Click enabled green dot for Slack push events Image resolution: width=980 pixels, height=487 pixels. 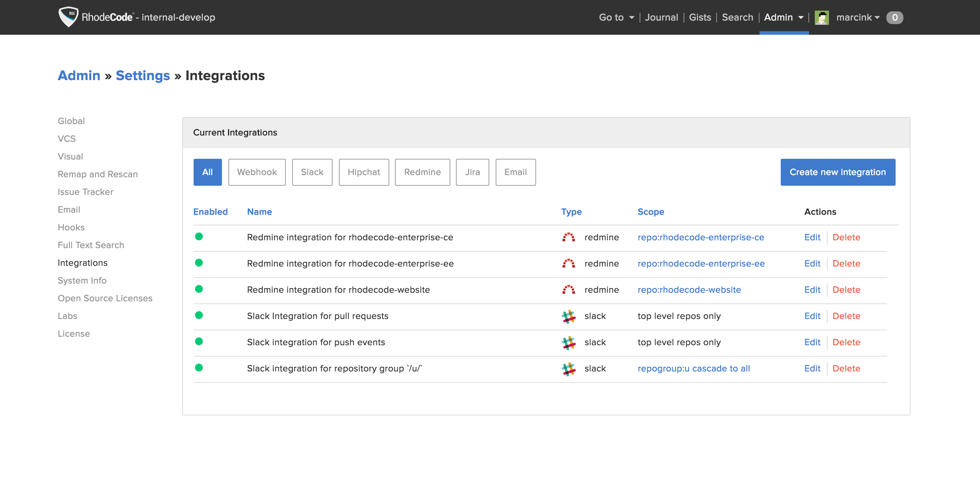pos(199,341)
